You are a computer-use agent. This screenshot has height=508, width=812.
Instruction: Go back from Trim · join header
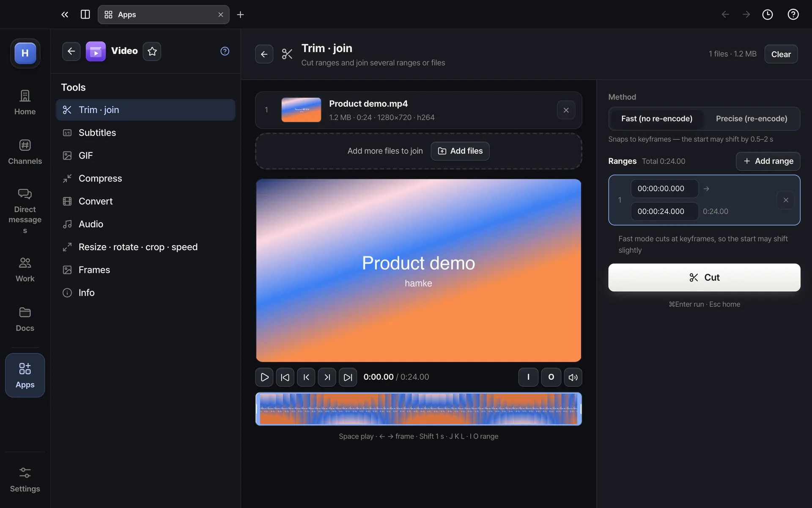(x=264, y=54)
